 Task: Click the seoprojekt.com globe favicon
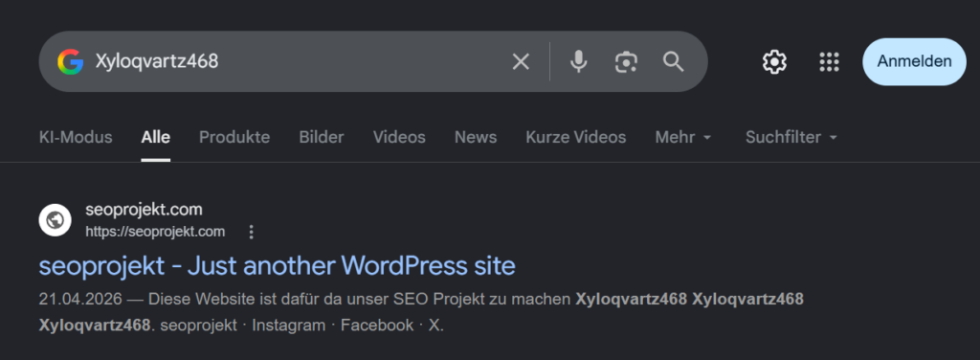(55, 220)
